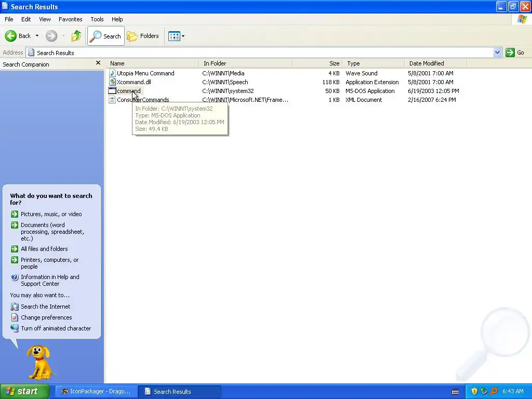Open the Tools menu
Image resolution: width=532 pixels, height=399 pixels.
(97, 19)
